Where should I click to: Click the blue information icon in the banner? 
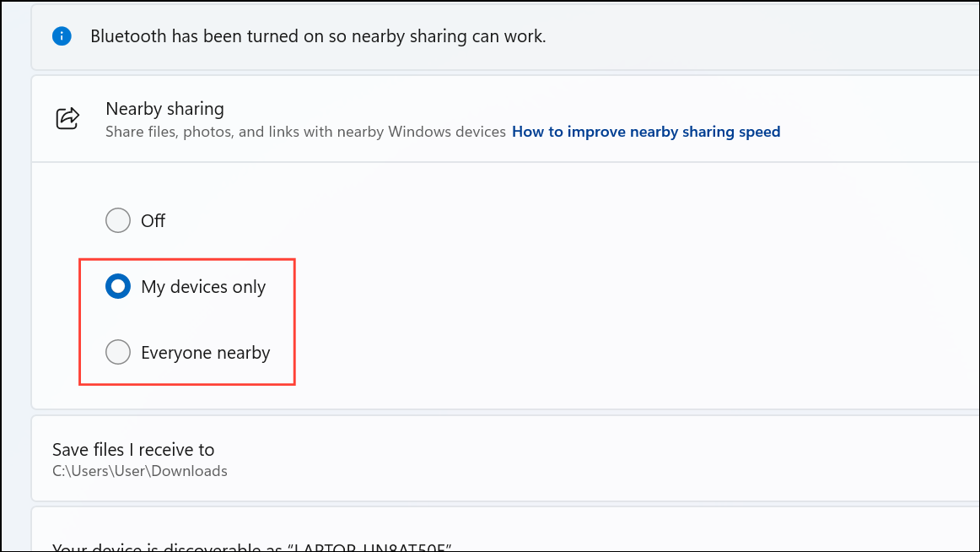tap(62, 35)
